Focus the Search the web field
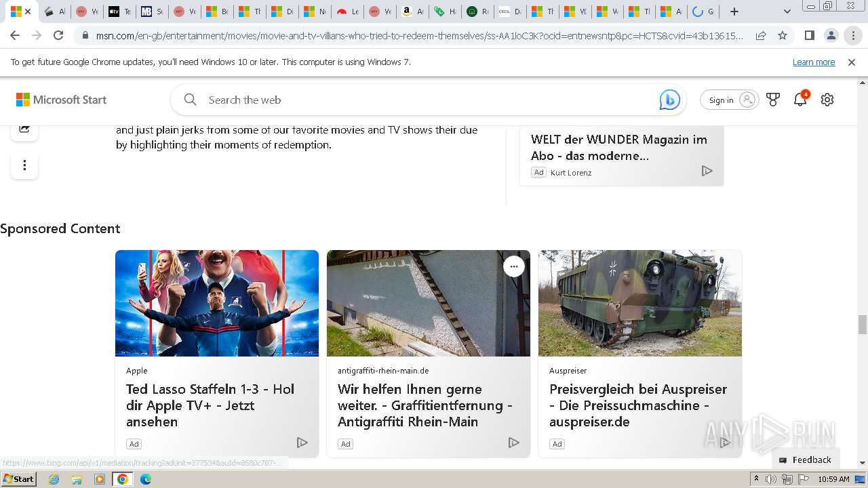 [x=427, y=100]
